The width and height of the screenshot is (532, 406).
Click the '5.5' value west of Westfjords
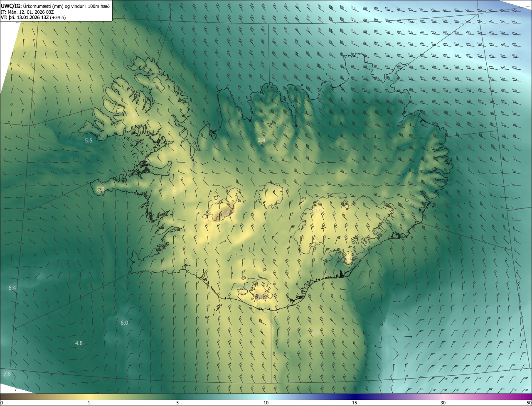click(x=89, y=141)
